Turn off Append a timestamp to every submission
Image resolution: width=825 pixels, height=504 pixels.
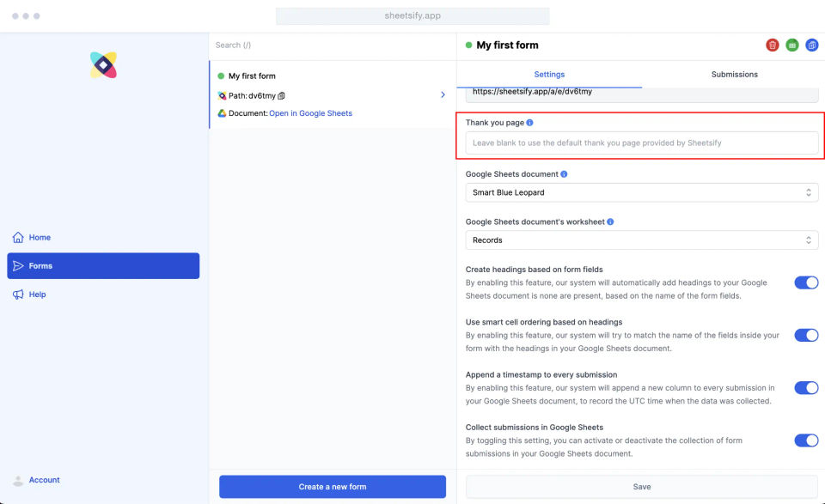(x=806, y=388)
